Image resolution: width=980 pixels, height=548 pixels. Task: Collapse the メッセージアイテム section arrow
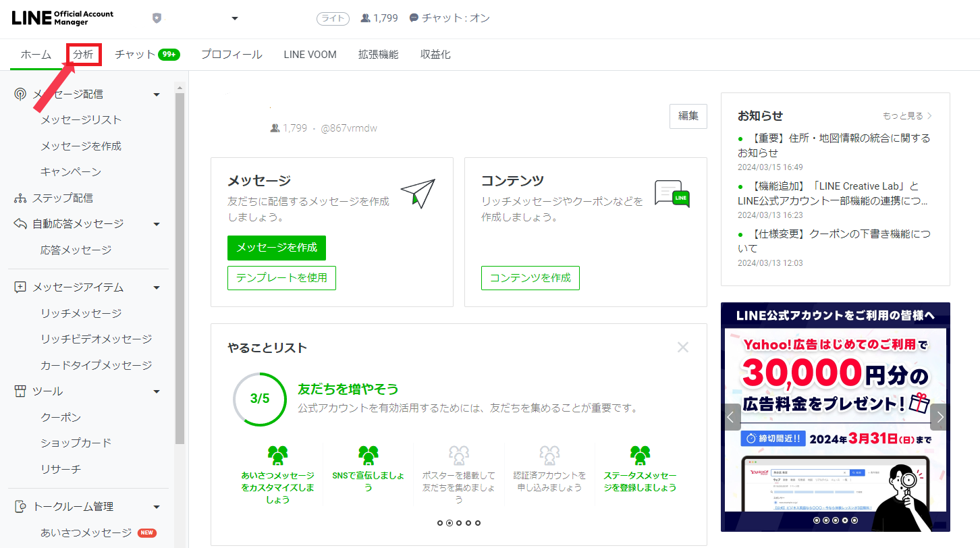(x=157, y=287)
